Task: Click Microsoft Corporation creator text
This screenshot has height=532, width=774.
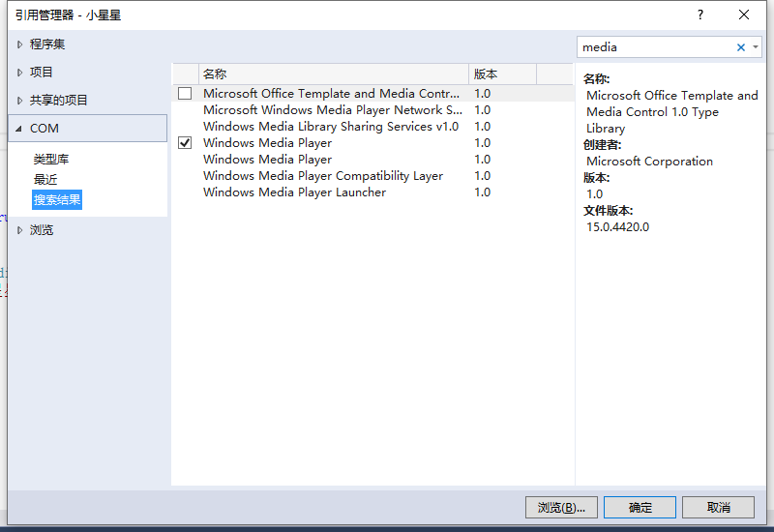Action: (x=649, y=162)
